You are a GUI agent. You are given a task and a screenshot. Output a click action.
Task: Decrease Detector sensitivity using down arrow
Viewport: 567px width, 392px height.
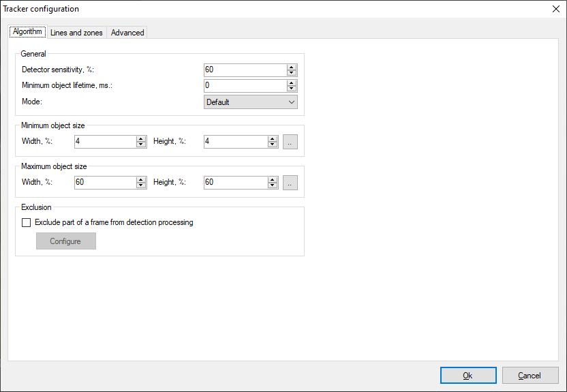click(x=292, y=73)
